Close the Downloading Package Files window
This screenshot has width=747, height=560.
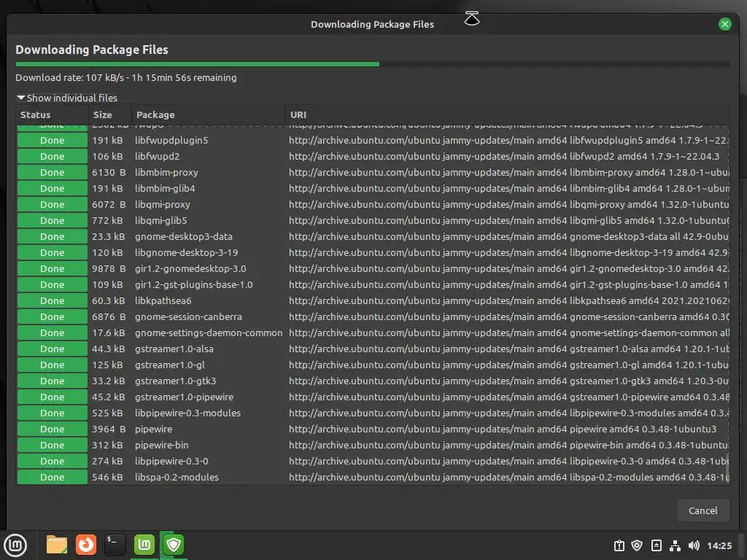click(724, 24)
